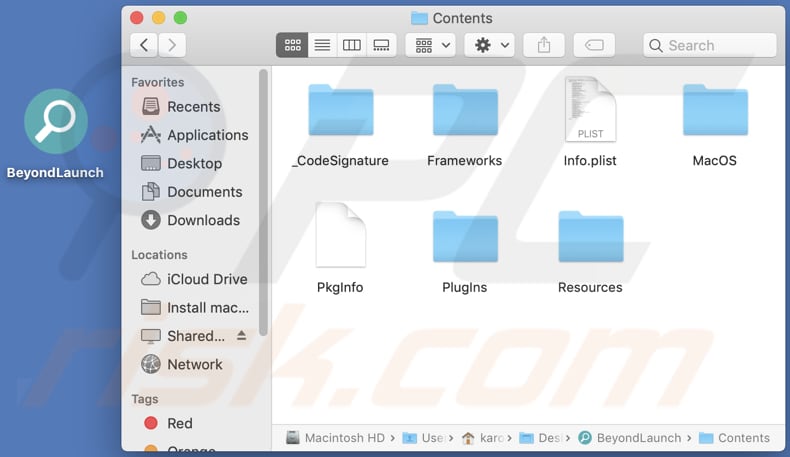Go back with the left chevron button
This screenshot has height=457, width=790.
[144, 45]
